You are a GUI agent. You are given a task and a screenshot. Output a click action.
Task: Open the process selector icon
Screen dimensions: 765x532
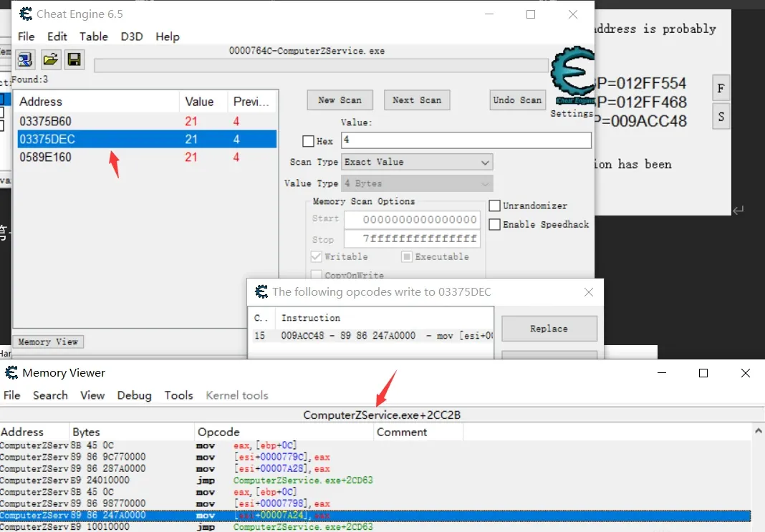[x=25, y=59]
